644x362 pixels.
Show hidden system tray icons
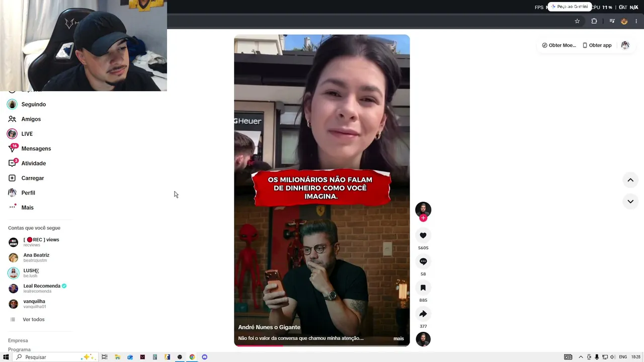[581, 357]
